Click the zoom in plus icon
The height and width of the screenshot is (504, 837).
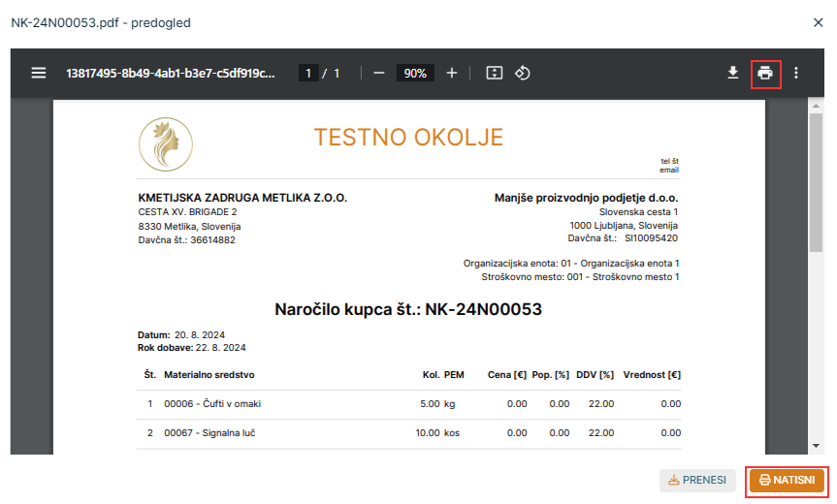point(451,73)
